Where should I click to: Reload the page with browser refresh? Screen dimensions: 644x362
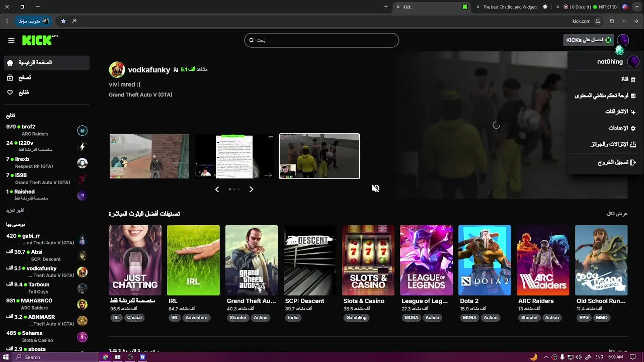pos(612,21)
